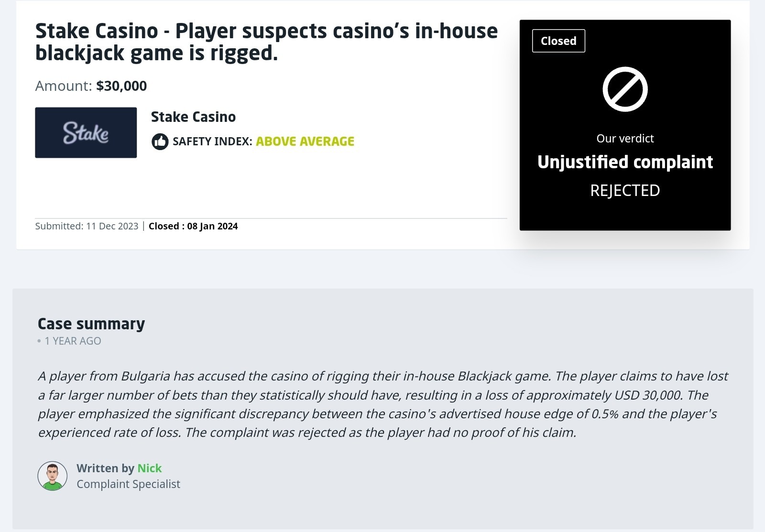Click the thumbs-up safety index icon
This screenshot has height=532, width=765.
(x=160, y=141)
